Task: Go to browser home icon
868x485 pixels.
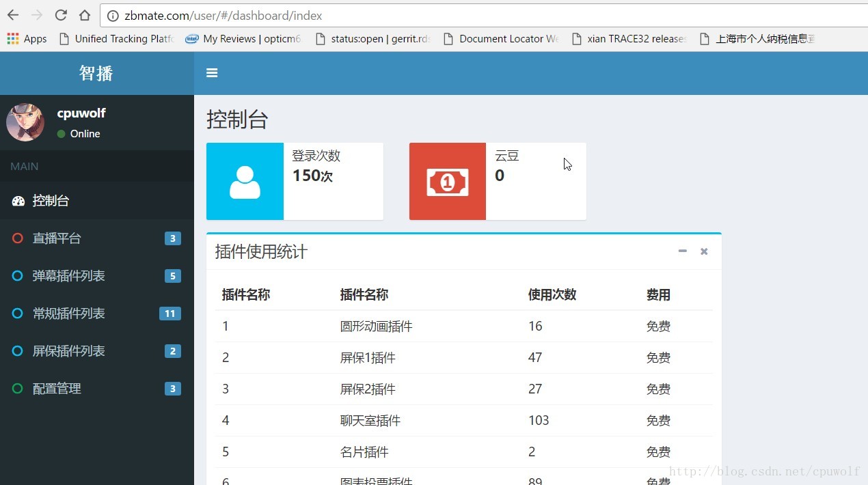Action: 84,15
